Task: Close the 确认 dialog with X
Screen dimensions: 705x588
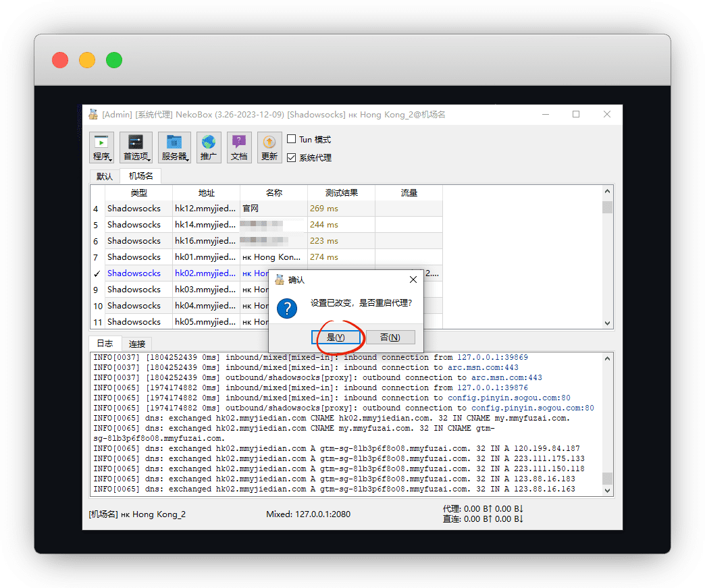Action: pyautogui.click(x=413, y=279)
